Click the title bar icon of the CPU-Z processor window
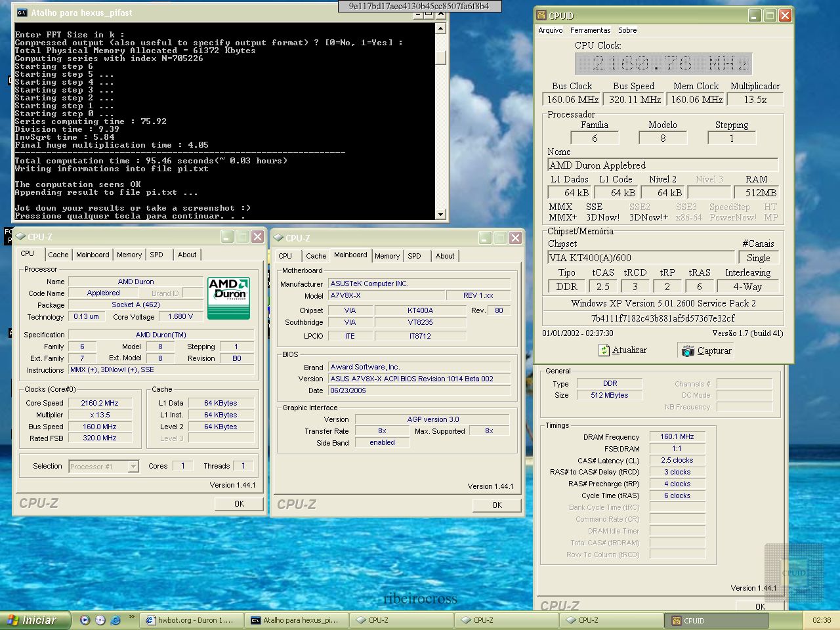 click(20, 237)
